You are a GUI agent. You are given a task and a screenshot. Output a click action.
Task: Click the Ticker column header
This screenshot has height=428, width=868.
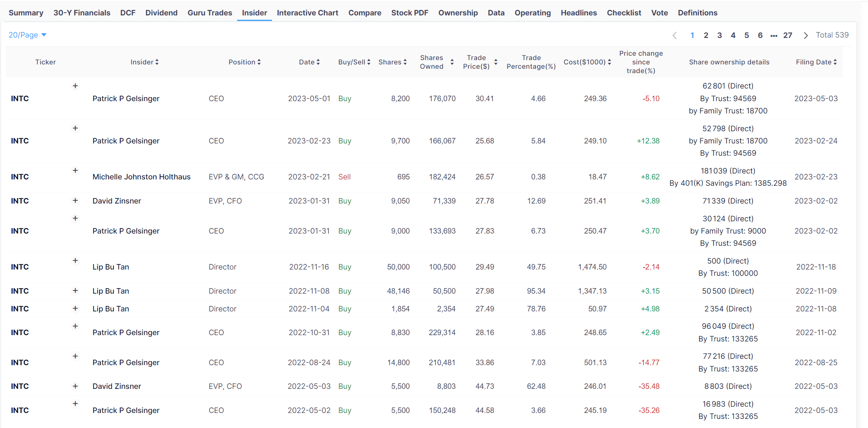[45, 62]
